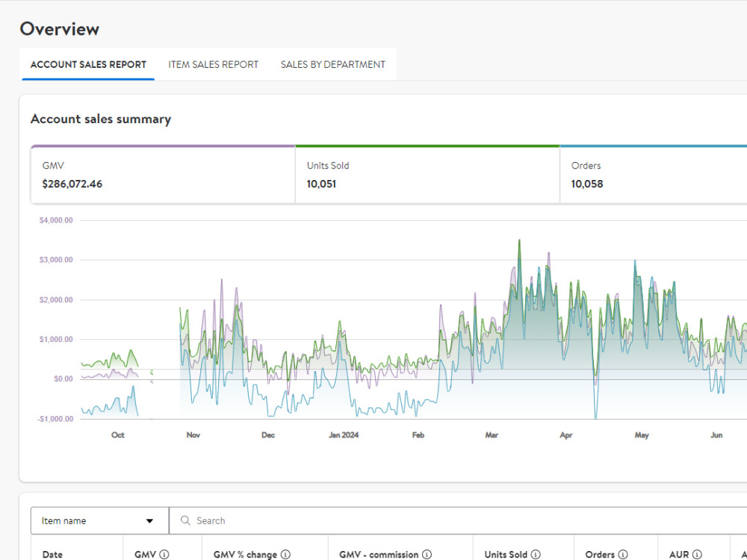The height and width of the screenshot is (560, 747).
Task: Click the Dec x-axis label
Action: [267, 435]
